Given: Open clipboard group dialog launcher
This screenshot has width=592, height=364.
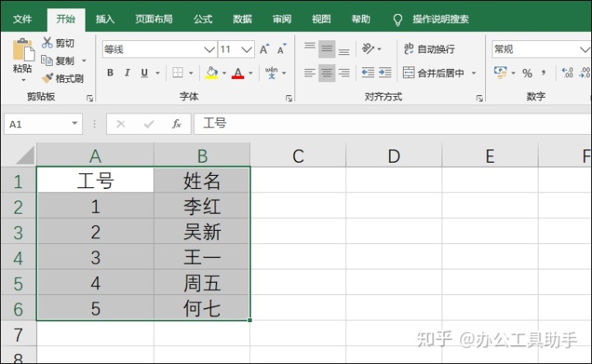Looking at the screenshot, I should (90, 99).
